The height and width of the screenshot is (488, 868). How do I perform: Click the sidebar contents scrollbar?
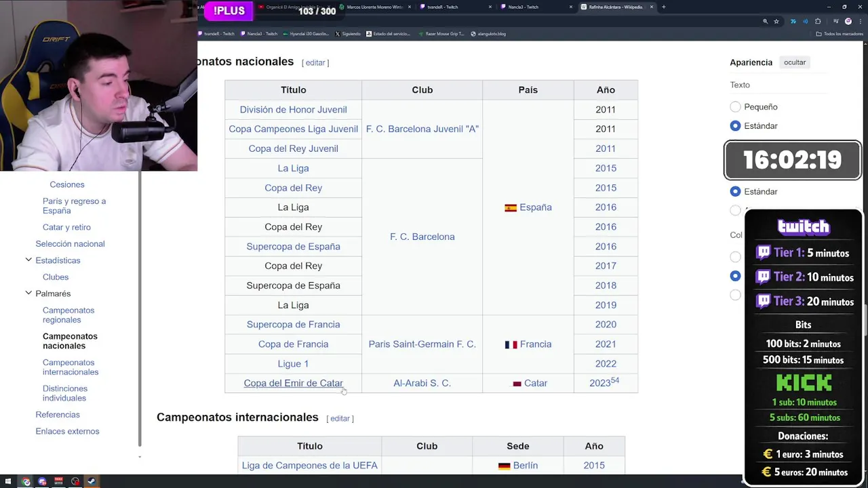[140, 308]
